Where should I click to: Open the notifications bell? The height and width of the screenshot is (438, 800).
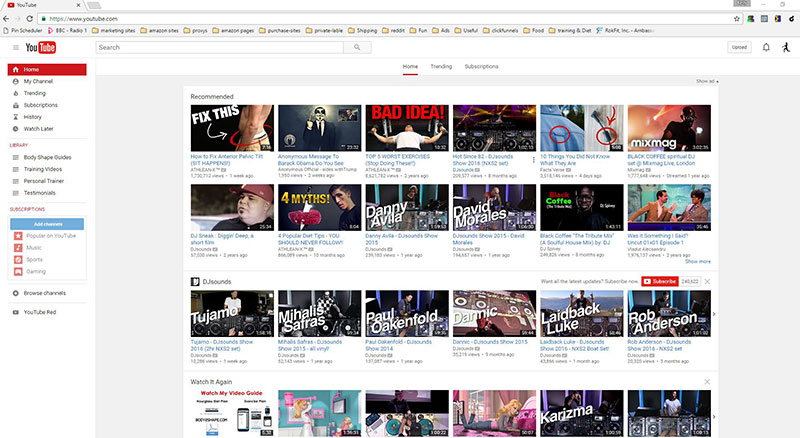click(766, 47)
